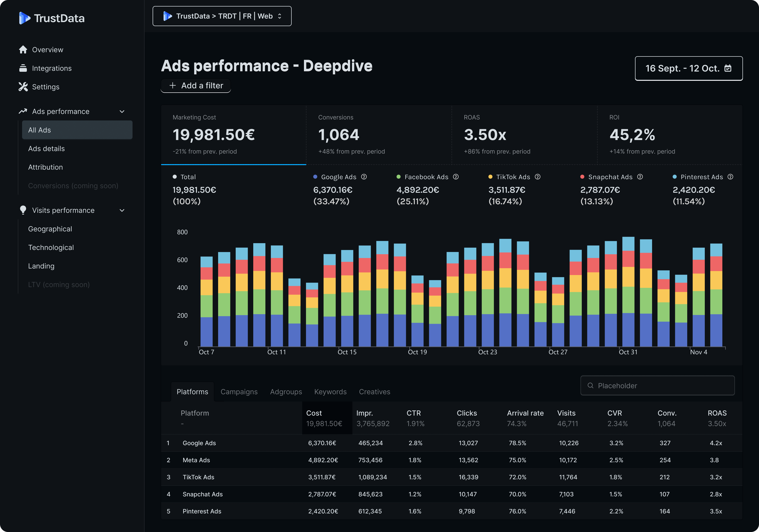759x532 pixels.
Task: Switch to the Keywords tab
Action: tap(330, 391)
